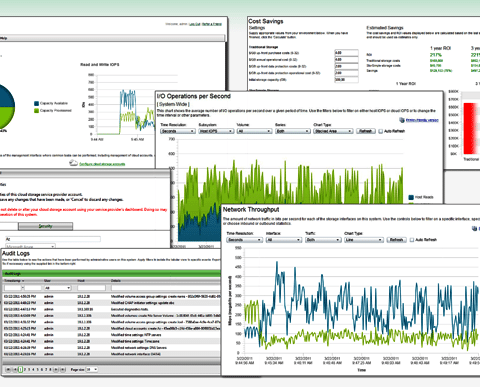
Task: Select 'Modified time settings: NTP servers' log row
Action: [111, 335]
